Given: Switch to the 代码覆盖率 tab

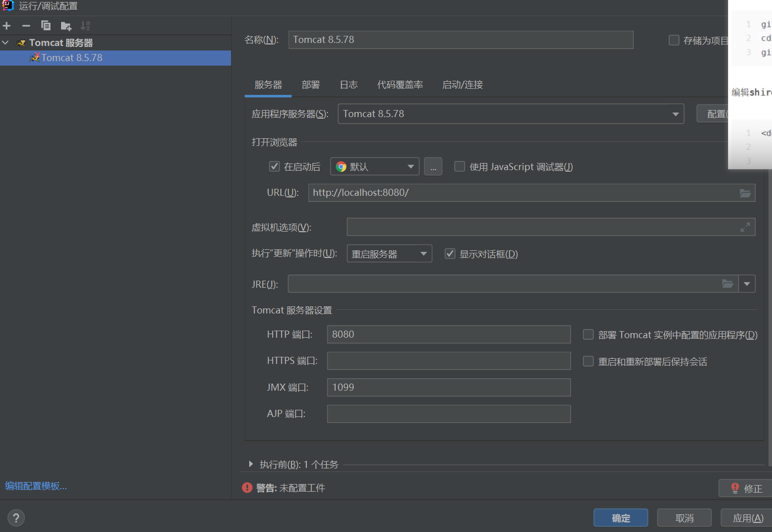Looking at the screenshot, I should point(400,85).
